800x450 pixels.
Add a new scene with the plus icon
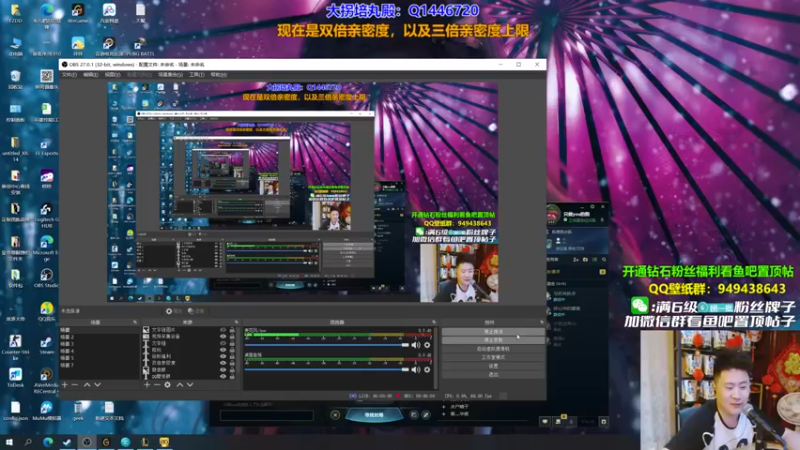click(x=65, y=385)
